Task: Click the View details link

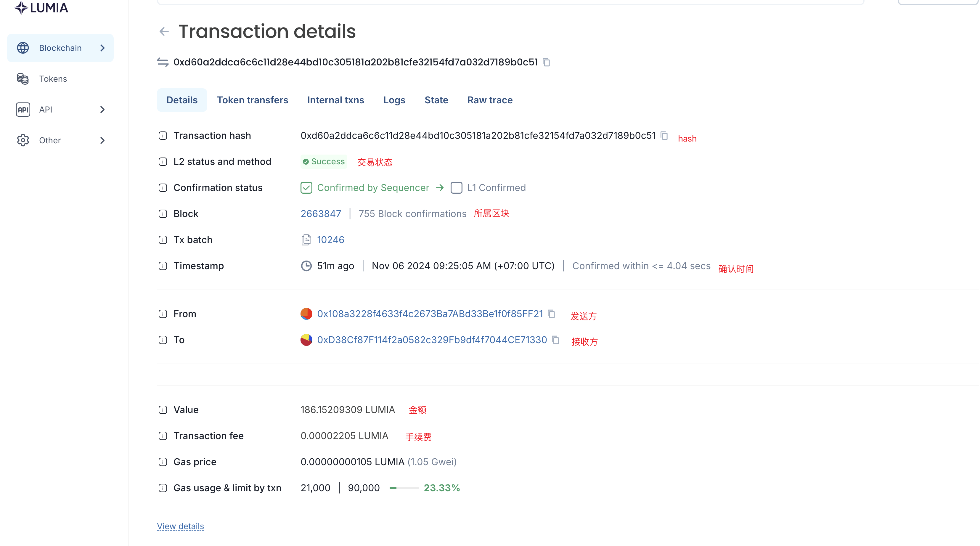Action: [x=180, y=526]
